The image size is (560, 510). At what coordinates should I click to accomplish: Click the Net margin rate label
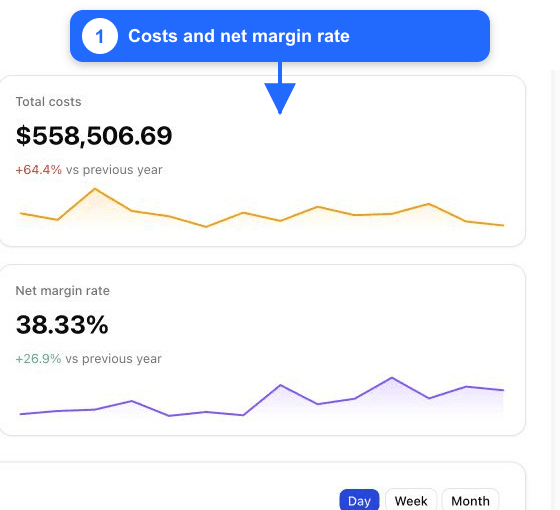point(62,291)
